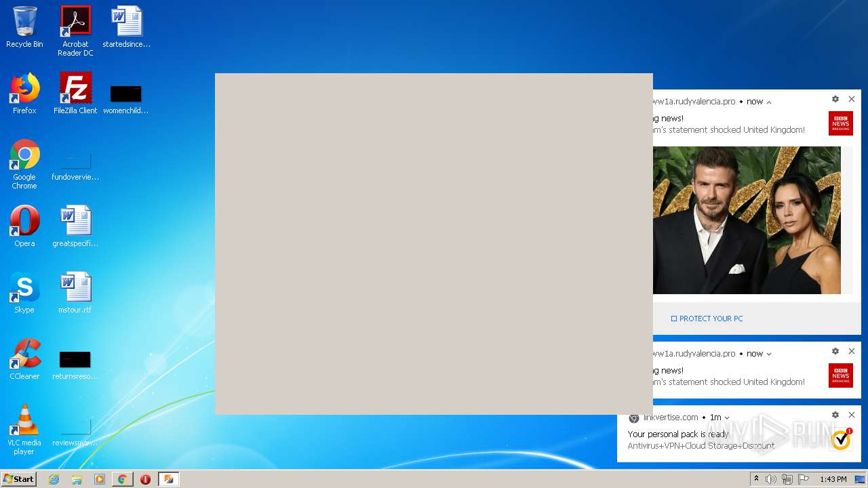Expand the linkvertise.com notification chevron
The height and width of the screenshot is (488, 868).
point(727,418)
